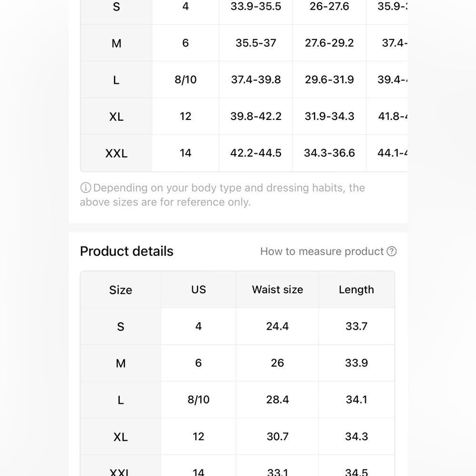Image resolution: width=476 pixels, height=476 pixels.
Task: Click the 30.7 waist size value
Action: coord(278,436)
